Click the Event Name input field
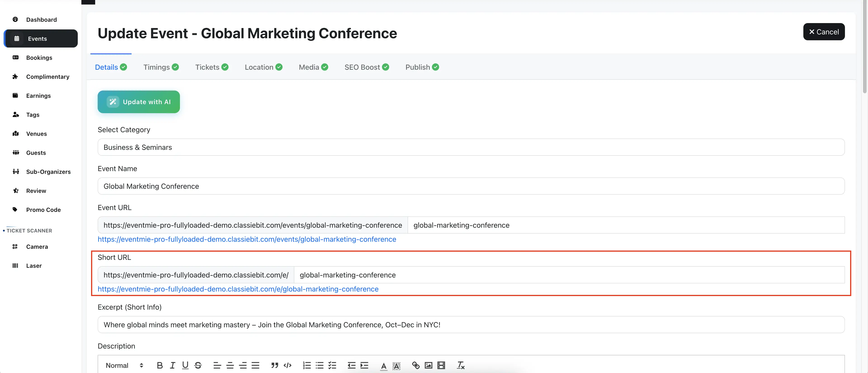 coord(471,186)
